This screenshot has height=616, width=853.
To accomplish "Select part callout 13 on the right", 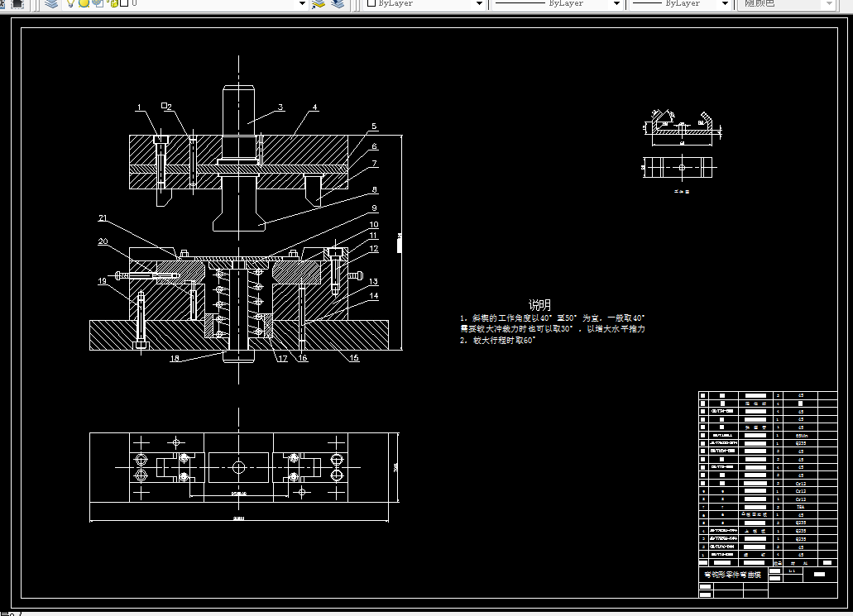I will [x=373, y=282].
